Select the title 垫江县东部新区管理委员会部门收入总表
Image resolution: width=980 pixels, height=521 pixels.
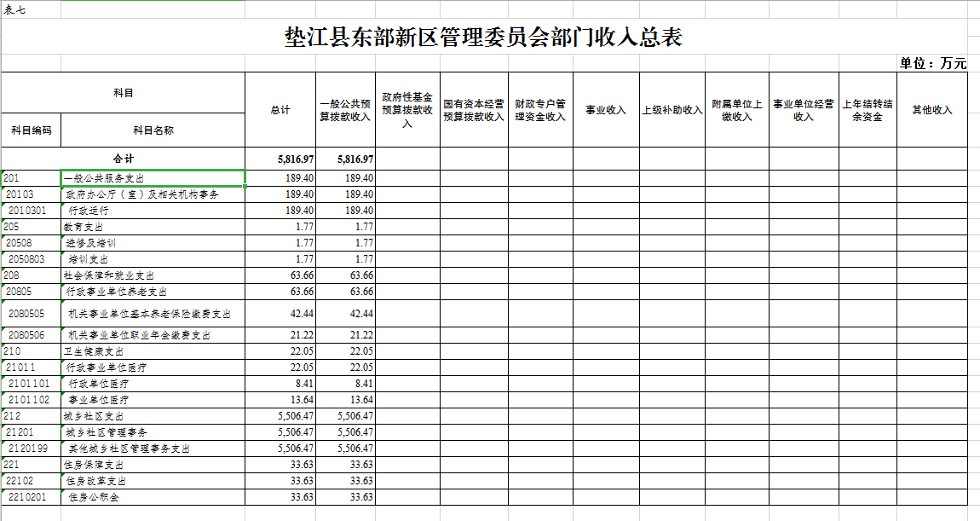point(483,37)
